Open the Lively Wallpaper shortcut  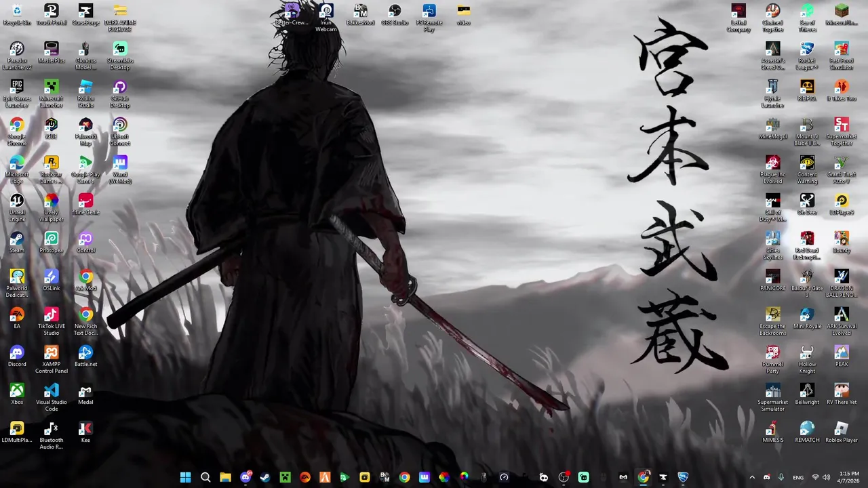(x=51, y=208)
